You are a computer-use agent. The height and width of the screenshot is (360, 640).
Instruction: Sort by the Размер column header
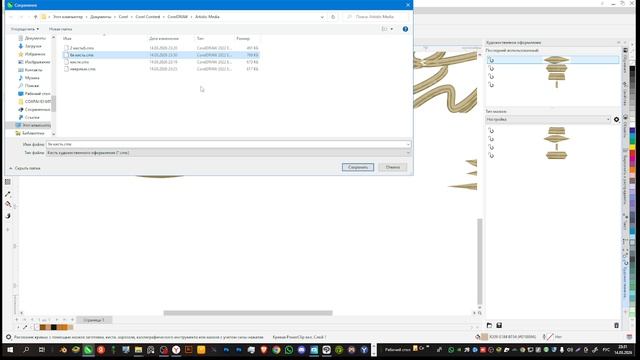pyautogui.click(x=243, y=38)
